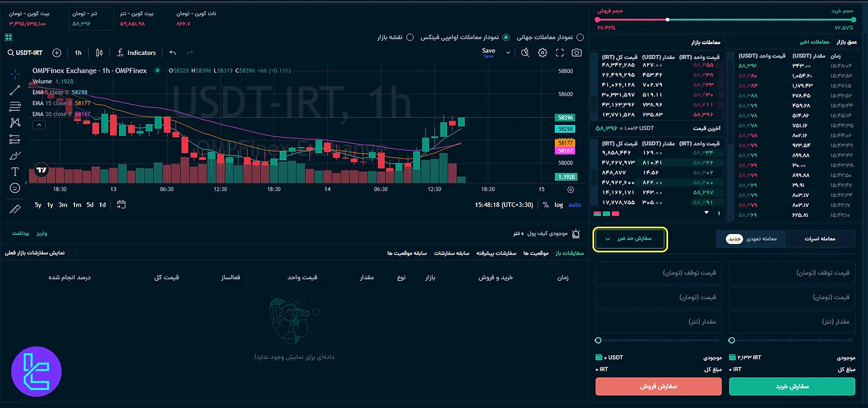Select the نقشه بازار radio button
The image size is (868, 408).
click(411, 37)
